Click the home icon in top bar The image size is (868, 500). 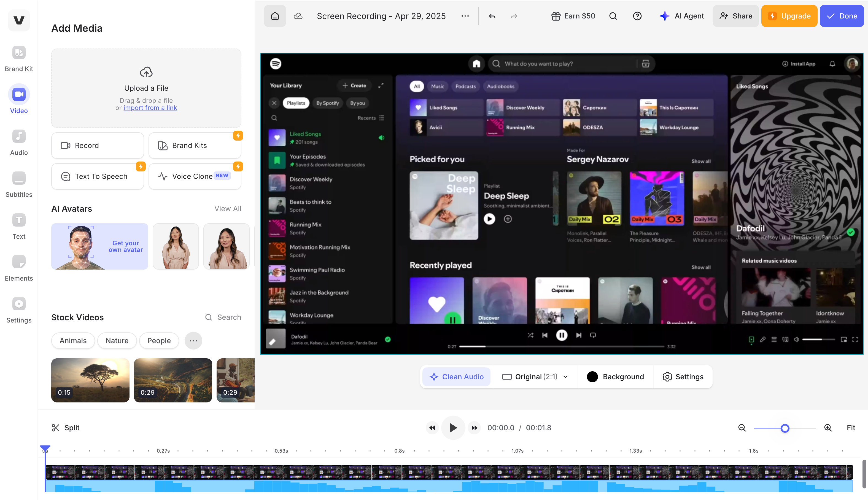point(275,16)
